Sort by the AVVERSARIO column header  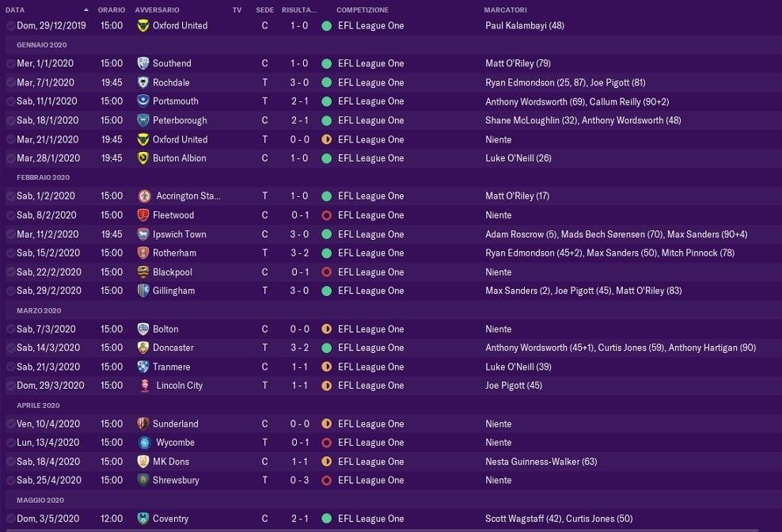tap(157, 10)
